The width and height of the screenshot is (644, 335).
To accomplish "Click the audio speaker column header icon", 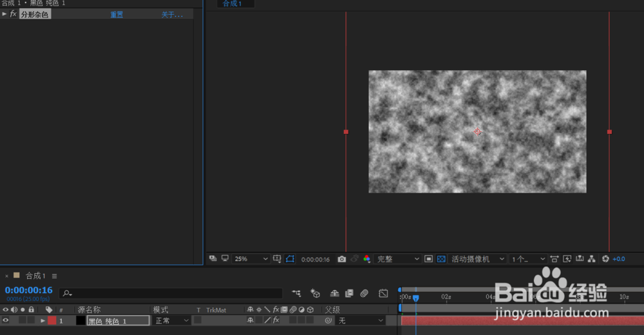I will (14, 309).
